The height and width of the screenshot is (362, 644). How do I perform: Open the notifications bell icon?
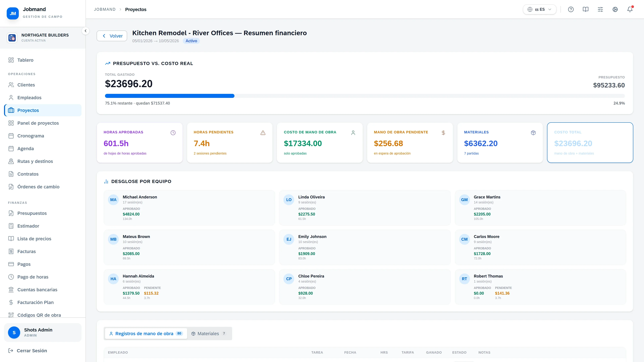[630, 10]
